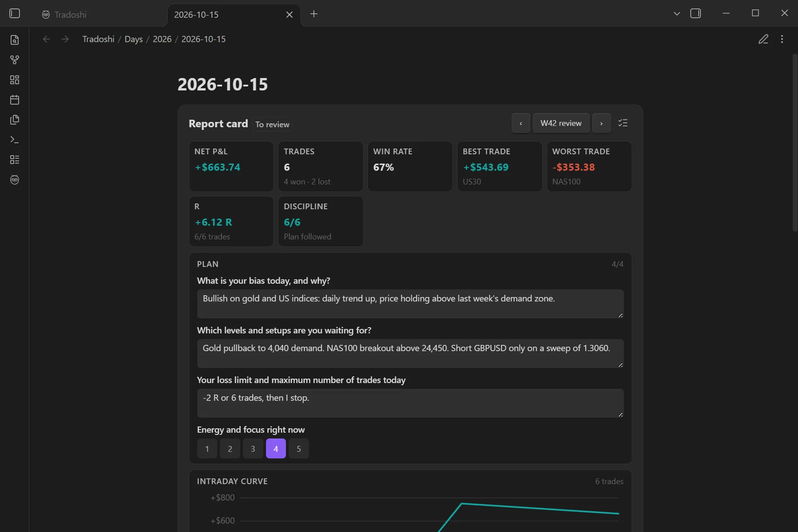Set energy and focus to 2

[x=230, y=449]
